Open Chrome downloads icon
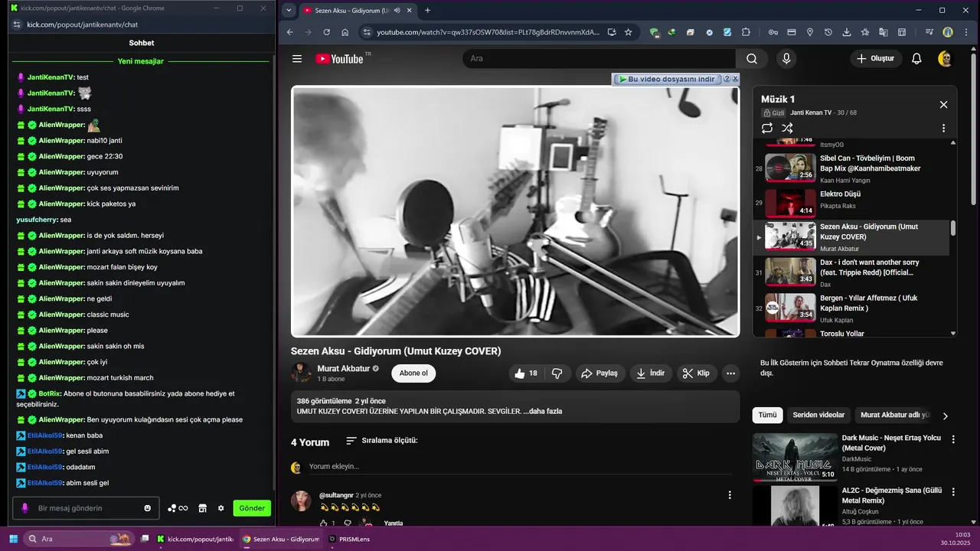Viewport: 980px width, 551px height. [847, 32]
